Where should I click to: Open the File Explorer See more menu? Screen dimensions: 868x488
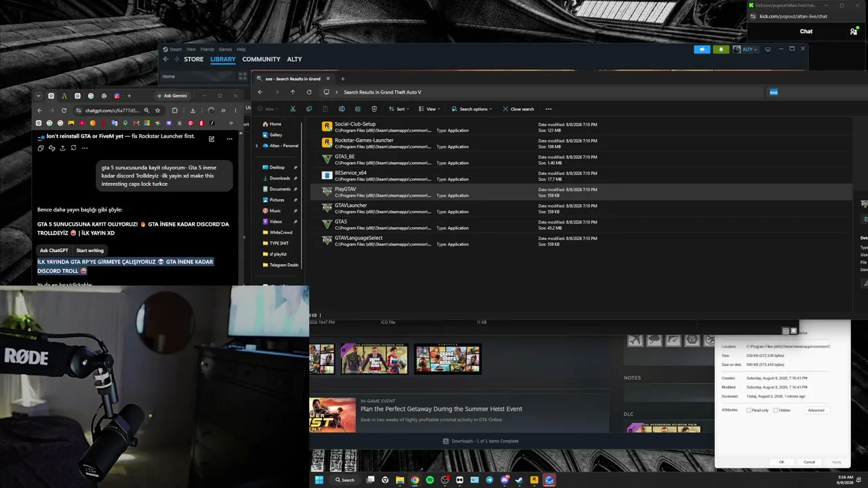click(x=549, y=109)
